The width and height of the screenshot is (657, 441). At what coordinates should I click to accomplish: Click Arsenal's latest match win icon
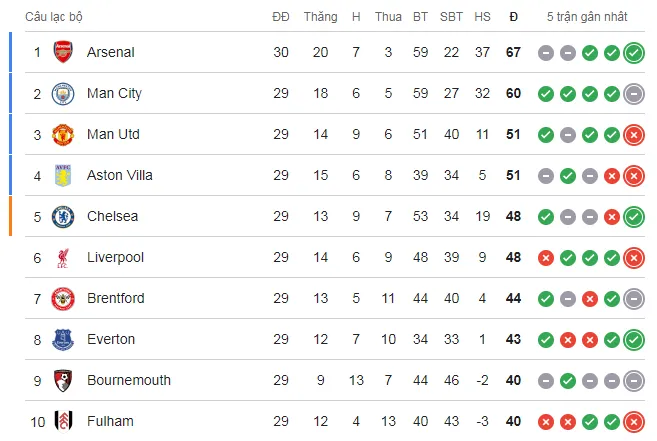click(633, 53)
